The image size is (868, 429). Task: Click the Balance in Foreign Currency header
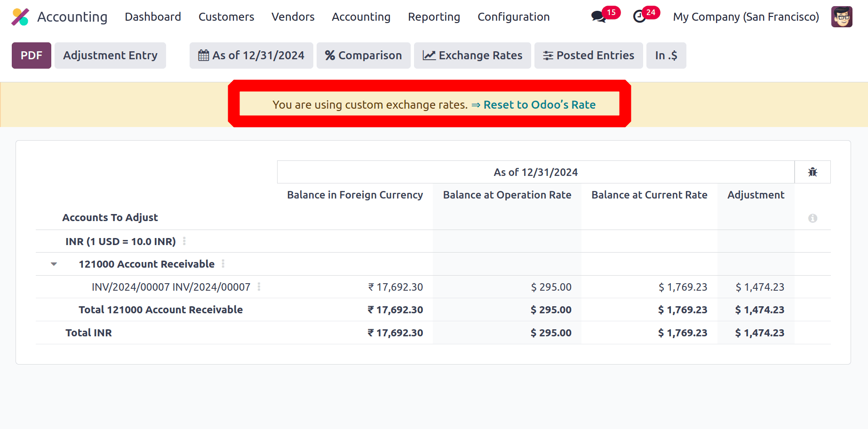(x=355, y=195)
